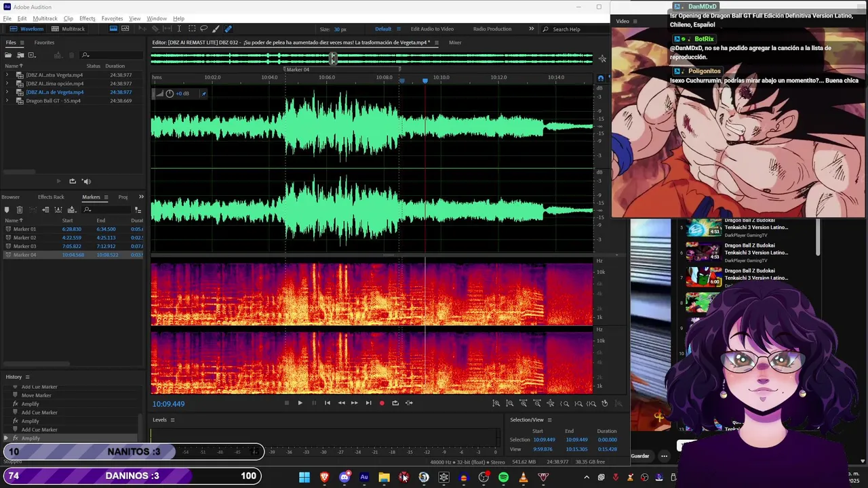This screenshot has height=488, width=868.
Task: Toggle Loop Playback in transport
Action: [395, 403]
